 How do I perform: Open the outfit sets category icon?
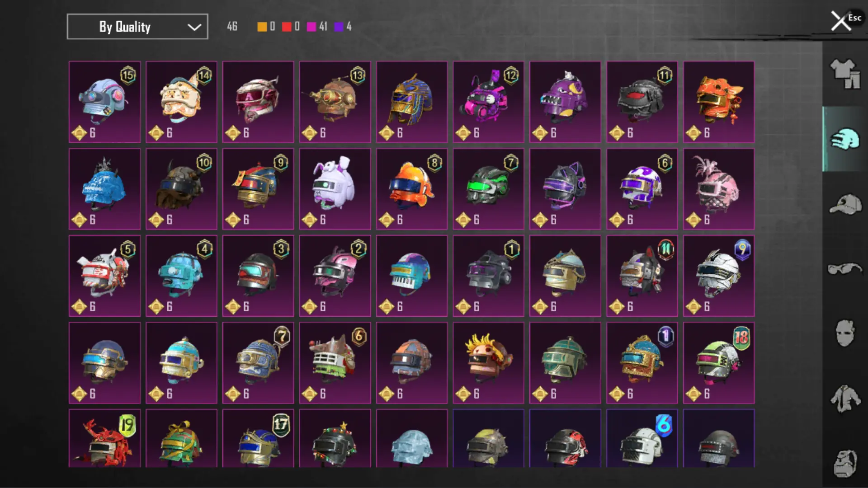(x=845, y=74)
